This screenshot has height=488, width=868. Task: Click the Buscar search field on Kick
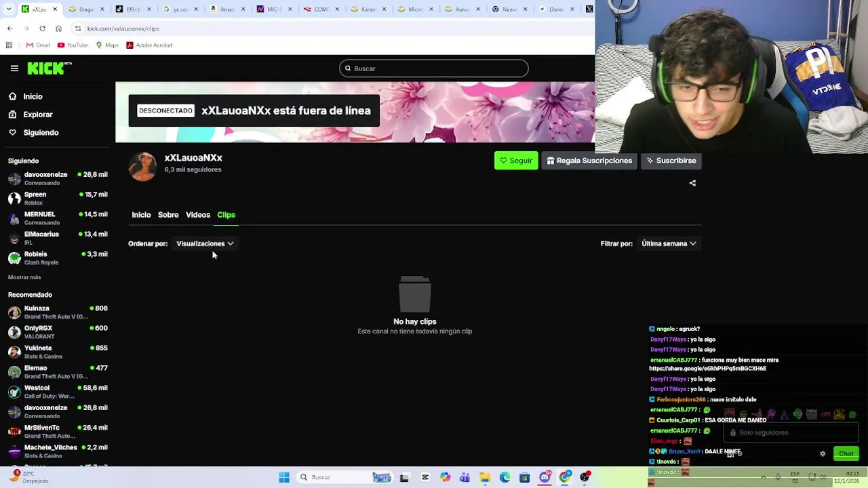pos(434,68)
